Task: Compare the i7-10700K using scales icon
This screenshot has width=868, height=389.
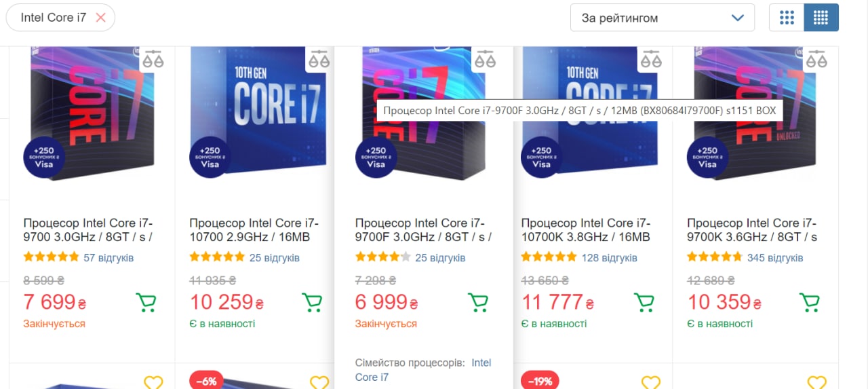Action: point(651,59)
